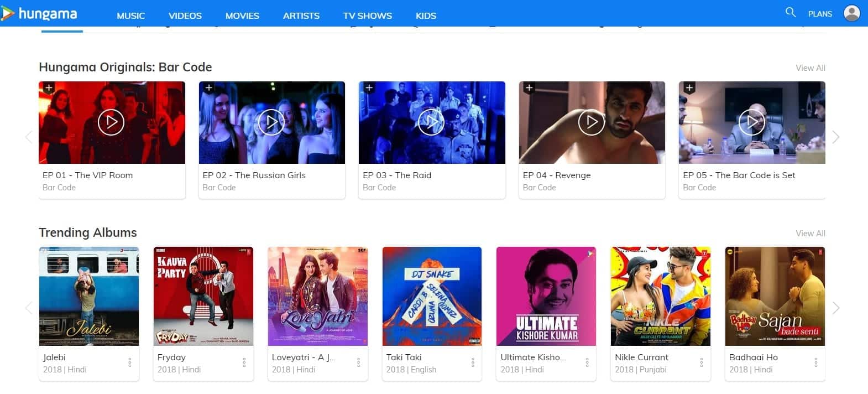Screen dimensions: 868x394
Task: Open the TV SHOWS menu item
Action: pos(367,15)
